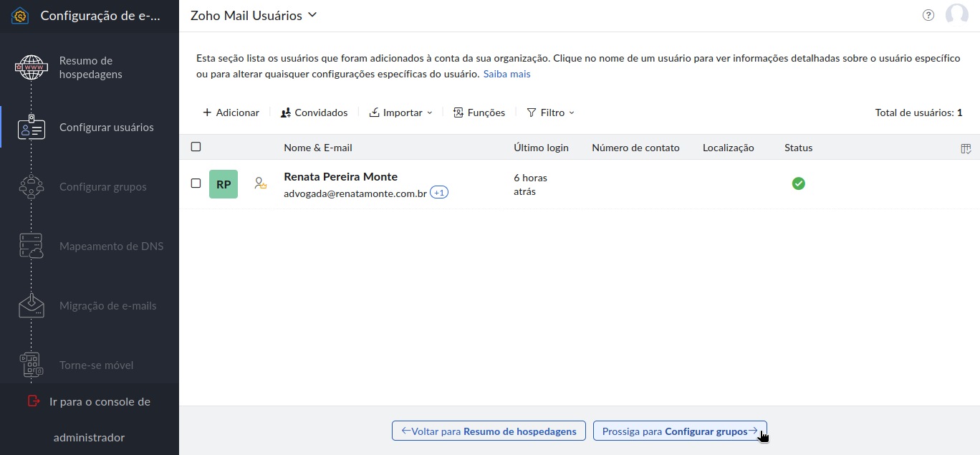Click the green active status checkmark
The width and height of the screenshot is (980, 455).
coord(798,183)
